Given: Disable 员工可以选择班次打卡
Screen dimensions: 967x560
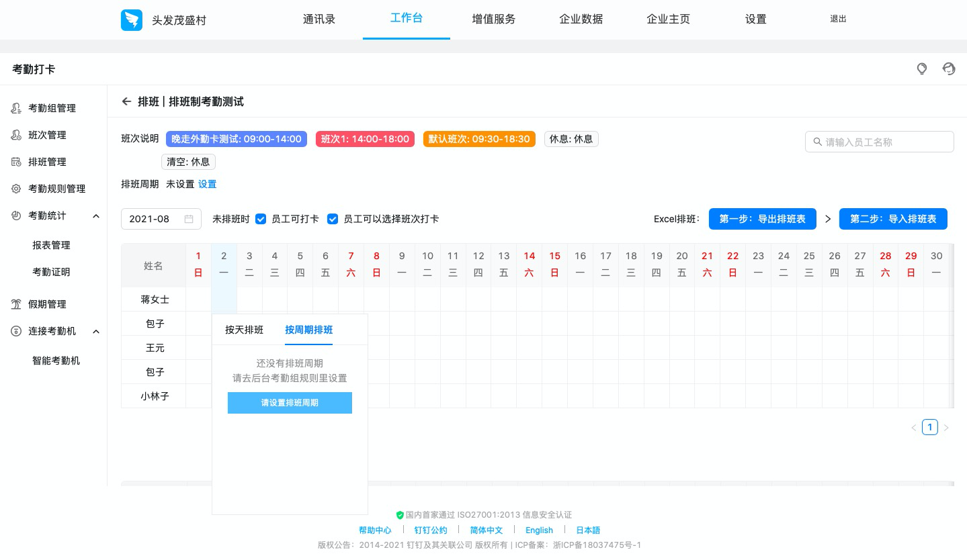Looking at the screenshot, I should 333,219.
